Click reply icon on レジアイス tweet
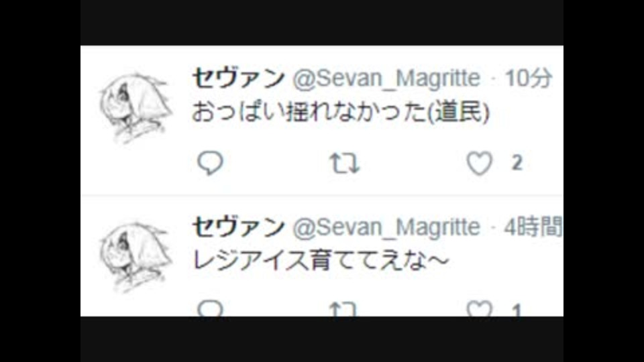This screenshot has height=362, width=644. pos(210,308)
